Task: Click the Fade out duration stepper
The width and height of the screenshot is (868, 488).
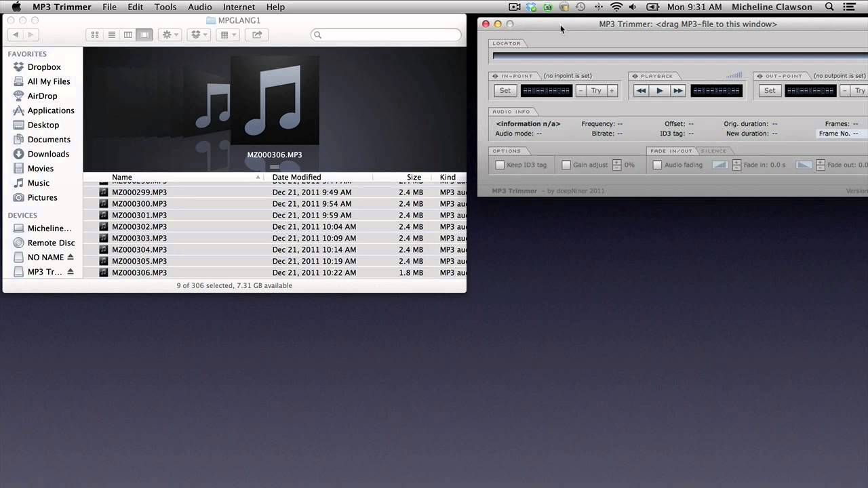Action: coord(821,165)
